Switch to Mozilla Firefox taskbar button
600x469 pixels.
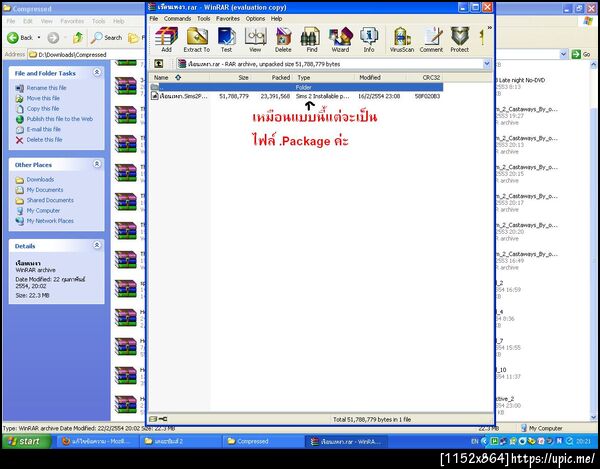[96, 441]
